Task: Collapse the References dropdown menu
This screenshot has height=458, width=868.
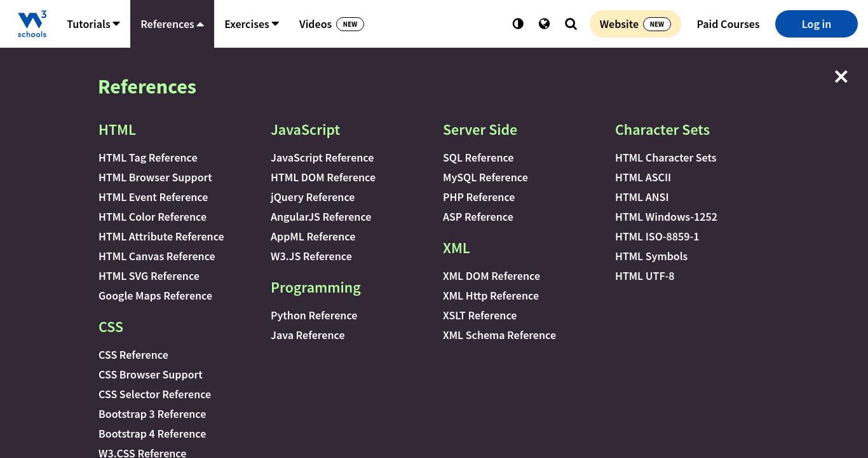Action: [172, 24]
